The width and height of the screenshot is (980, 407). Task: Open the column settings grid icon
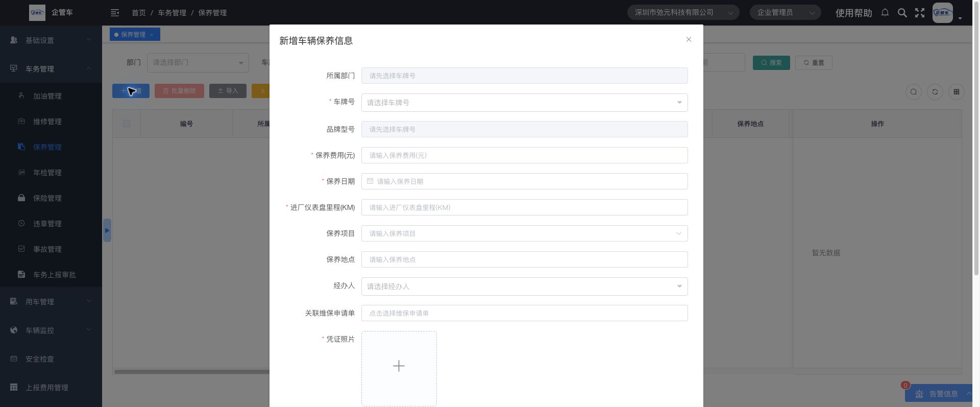(957, 92)
